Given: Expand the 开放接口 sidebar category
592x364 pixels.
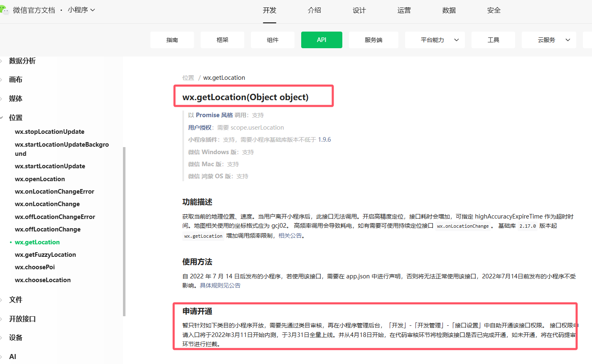Looking at the screenshot, I should pos(22,319).
